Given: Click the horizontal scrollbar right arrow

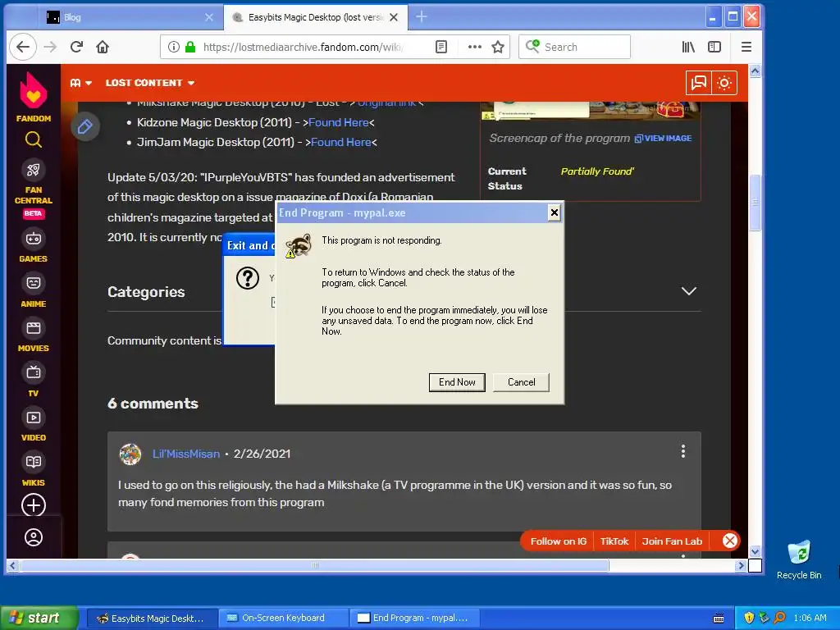Looking at the screenshot, I should pos(742,565).
